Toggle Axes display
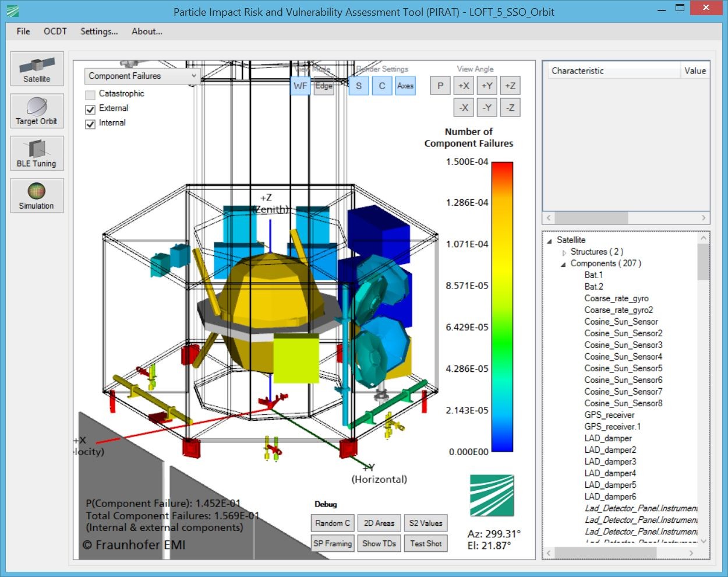The image size is (728, 577). 405,86
